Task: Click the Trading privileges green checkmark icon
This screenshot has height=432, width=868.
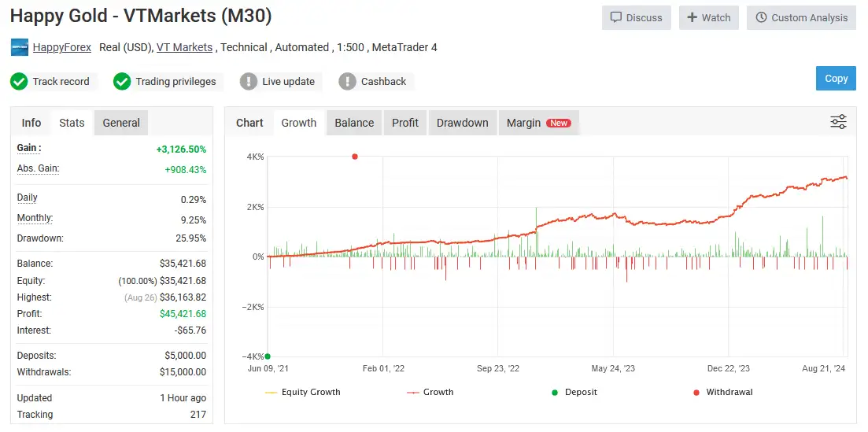Action: click(122, 82)
